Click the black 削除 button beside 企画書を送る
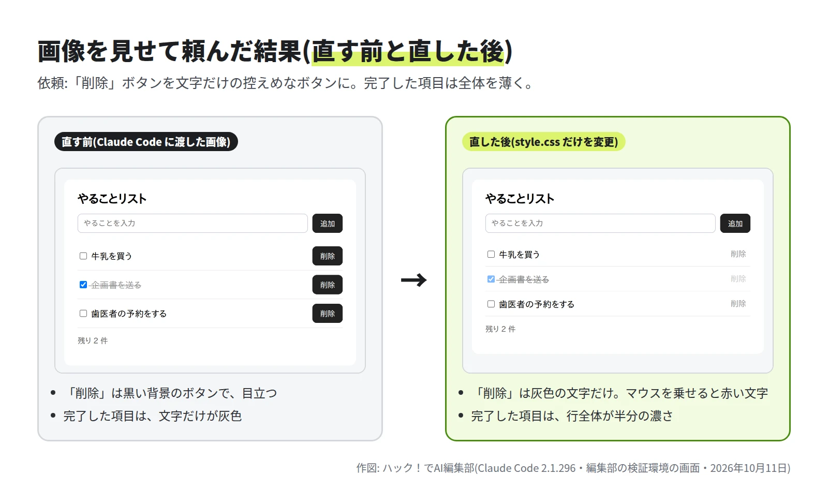 pos(328,285)
